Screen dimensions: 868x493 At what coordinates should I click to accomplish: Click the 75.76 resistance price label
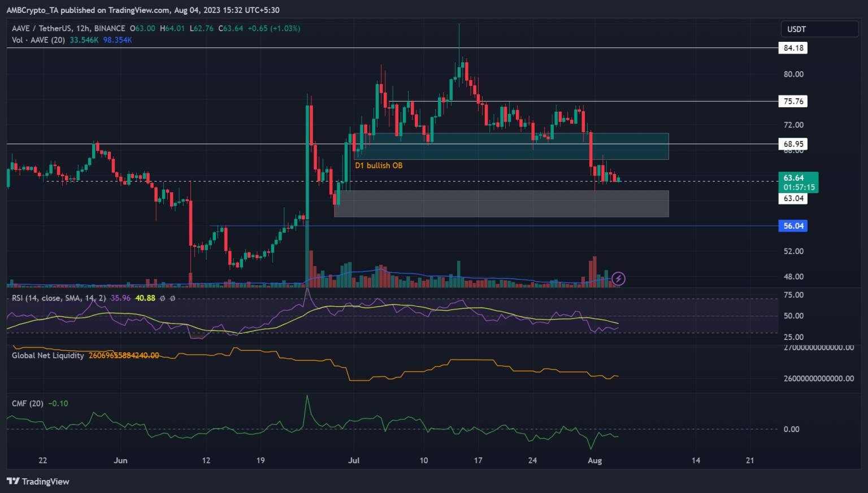(793, 101)
